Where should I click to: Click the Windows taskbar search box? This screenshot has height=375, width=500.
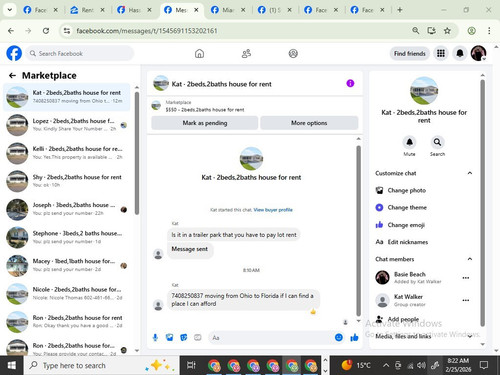(102, 365)
